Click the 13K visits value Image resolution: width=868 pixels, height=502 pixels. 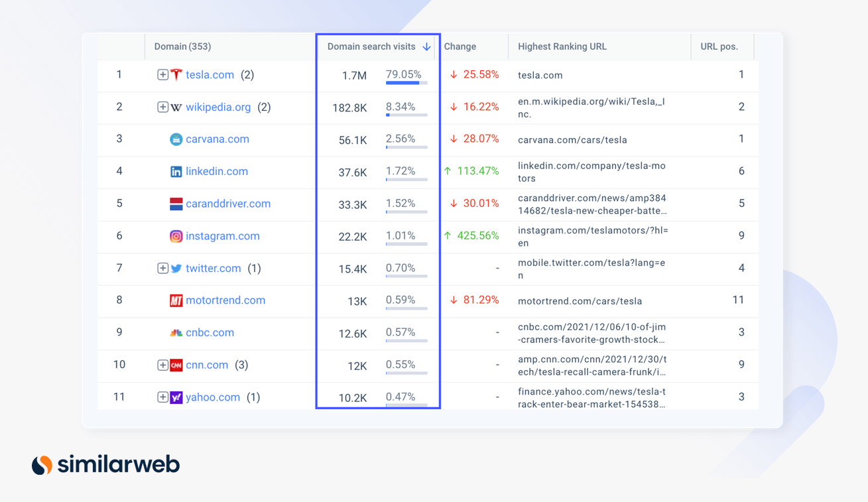click(x=357, y=301)
